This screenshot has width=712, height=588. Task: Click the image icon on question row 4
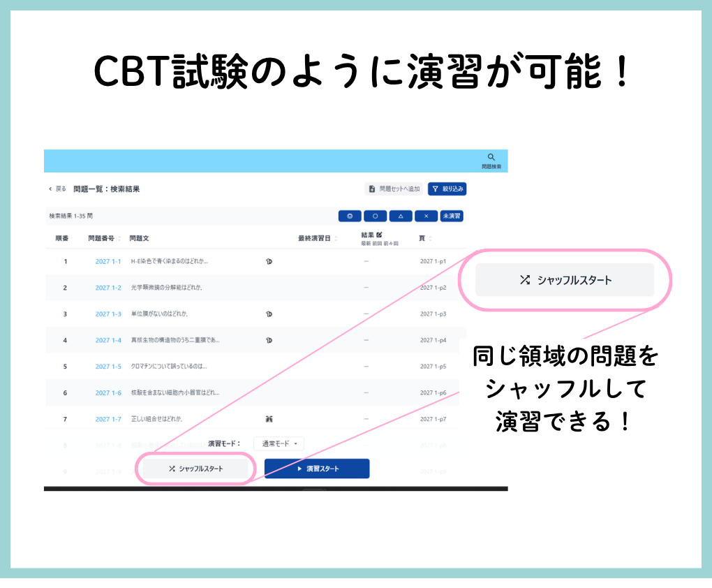(x=269, y=340)
